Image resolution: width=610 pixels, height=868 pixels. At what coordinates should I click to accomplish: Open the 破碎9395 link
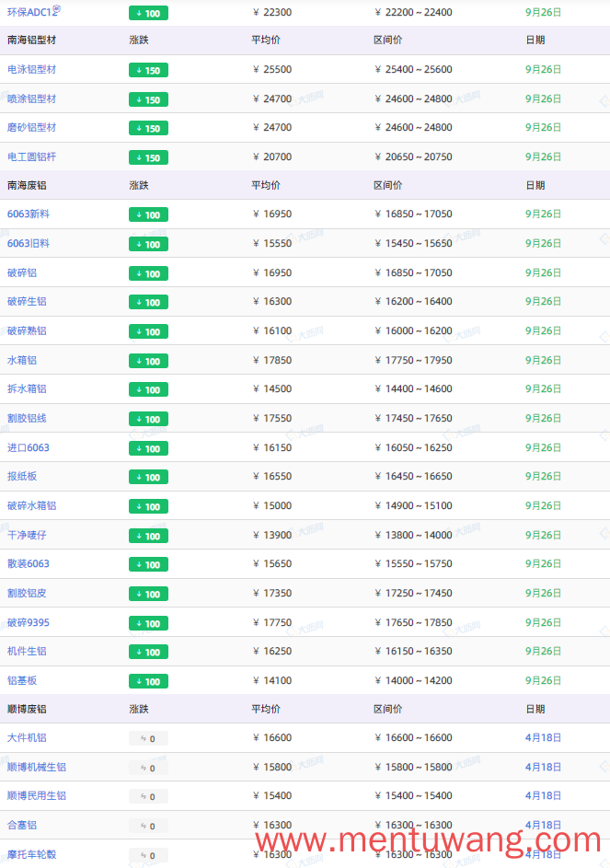click(29, 623)
